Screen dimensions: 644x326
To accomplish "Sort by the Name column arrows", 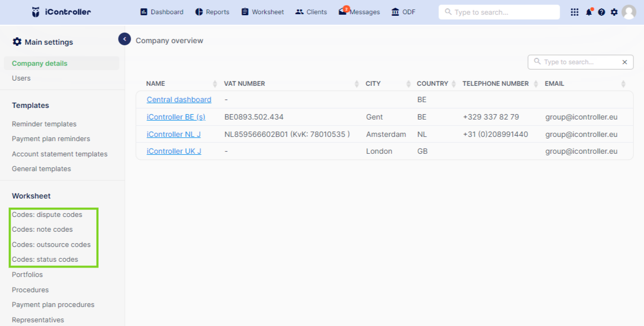I will point(214,84).
